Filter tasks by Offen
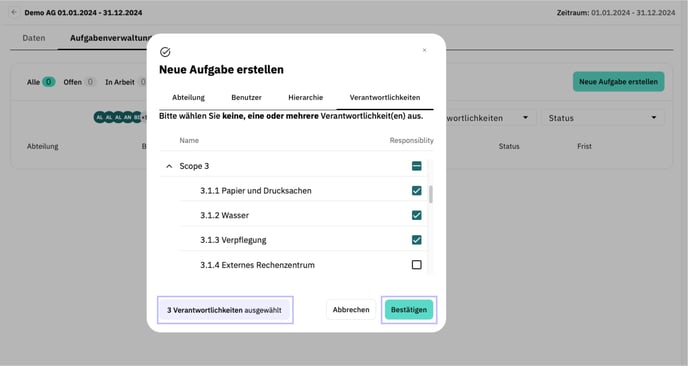688x366 pixels. coord(79,82)
